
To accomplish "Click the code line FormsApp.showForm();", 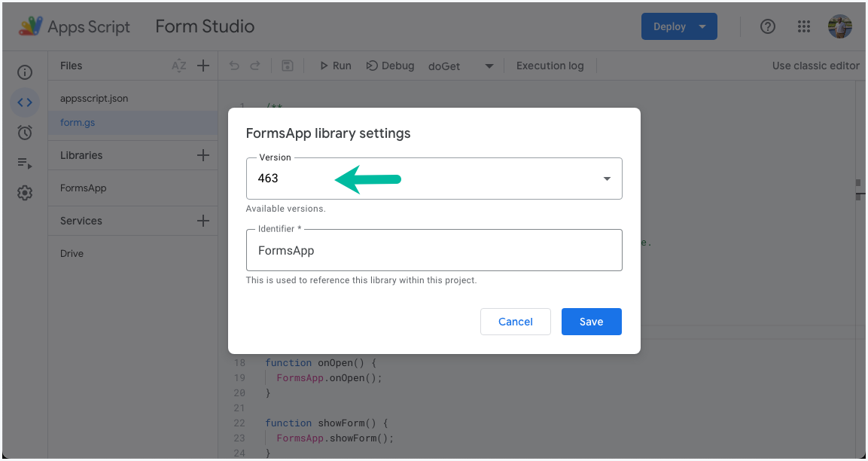I will pos(336,438).
